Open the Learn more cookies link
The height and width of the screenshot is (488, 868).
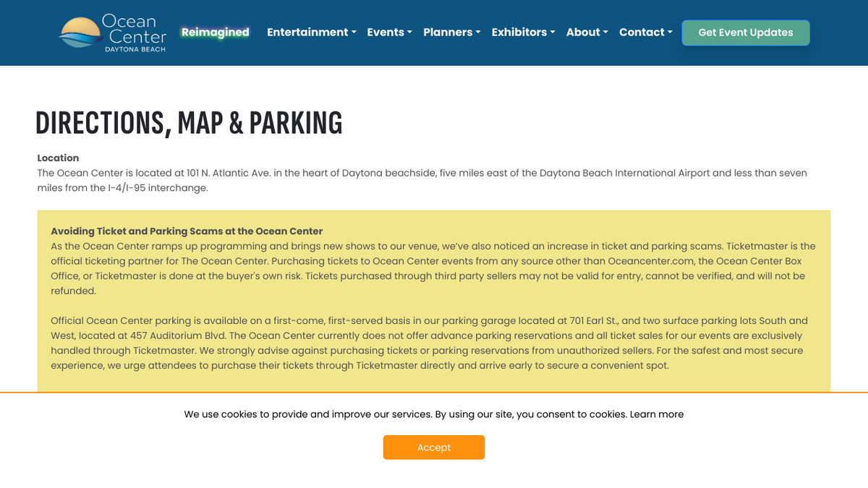click(657, 414)
